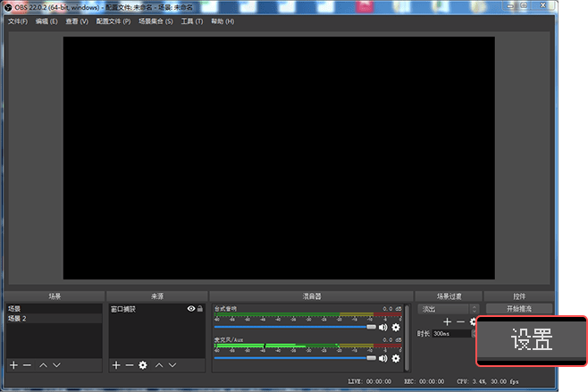Viewport: 588px width, 392px height.
Task: Move the scene down in the scenes list
Action: click(x=56, y=365)
